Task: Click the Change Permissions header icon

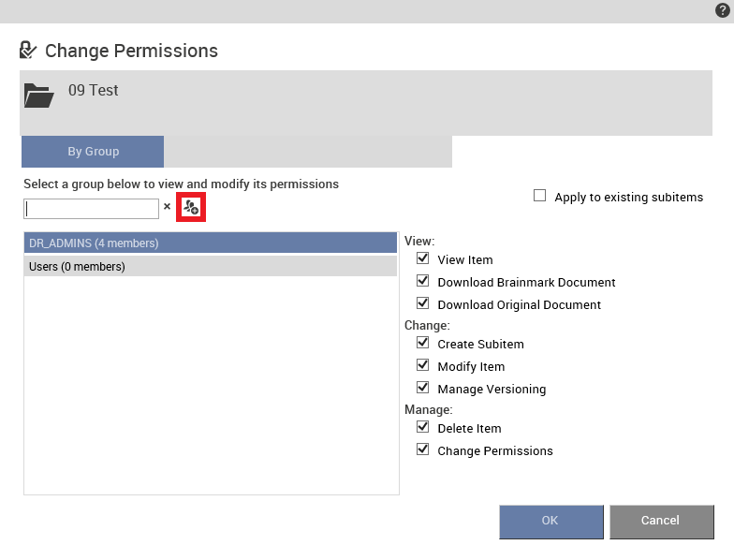Action: [28, 51]
